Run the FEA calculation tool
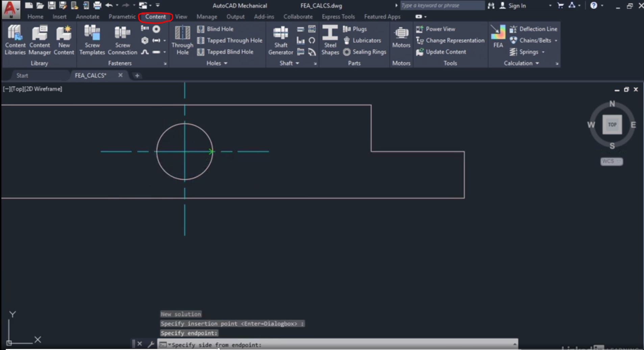 point(498,36)
